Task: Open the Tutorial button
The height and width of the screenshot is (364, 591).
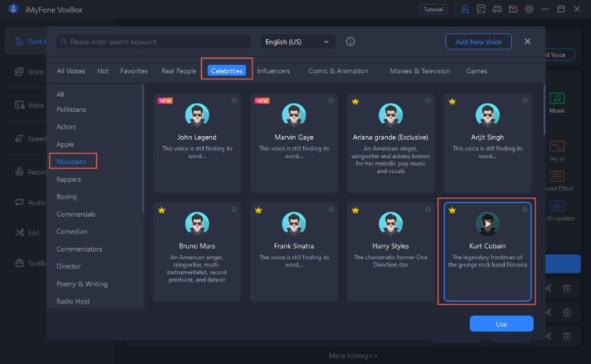Action: [x=433, y=9]
